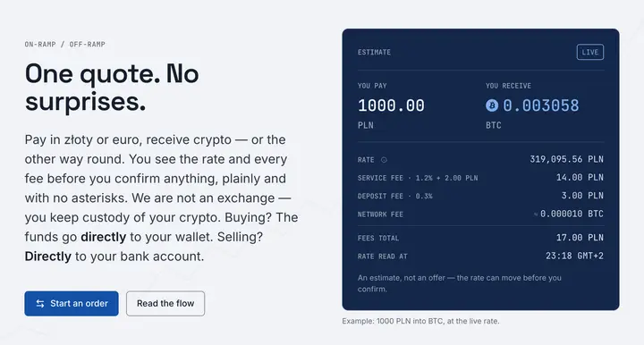Start an order with the blue button

click(72, 304)
